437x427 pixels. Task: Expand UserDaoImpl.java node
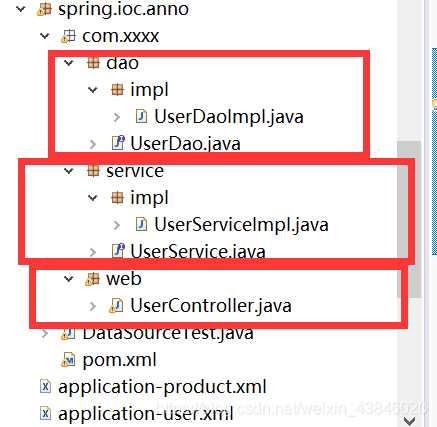click(117, 117)
